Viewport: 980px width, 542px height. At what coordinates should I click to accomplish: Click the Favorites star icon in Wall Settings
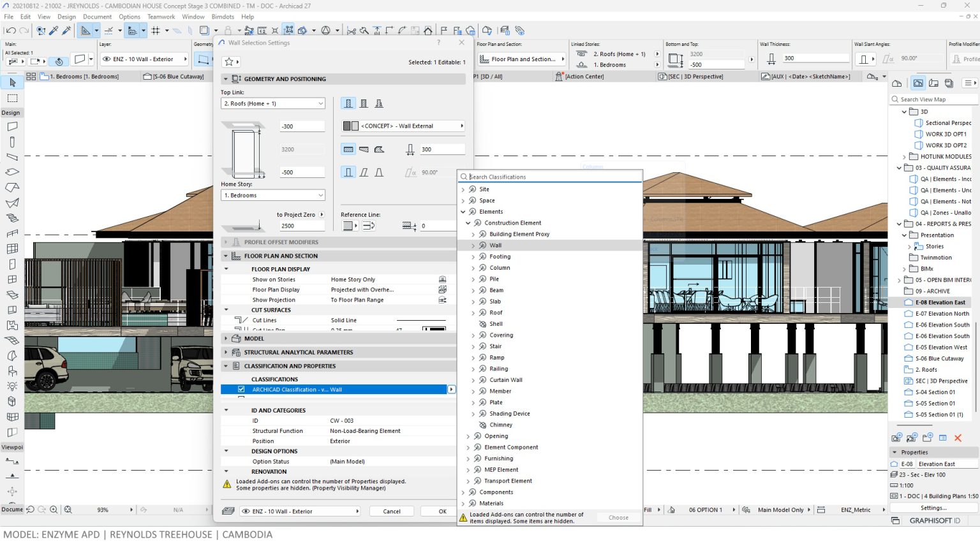229,62
